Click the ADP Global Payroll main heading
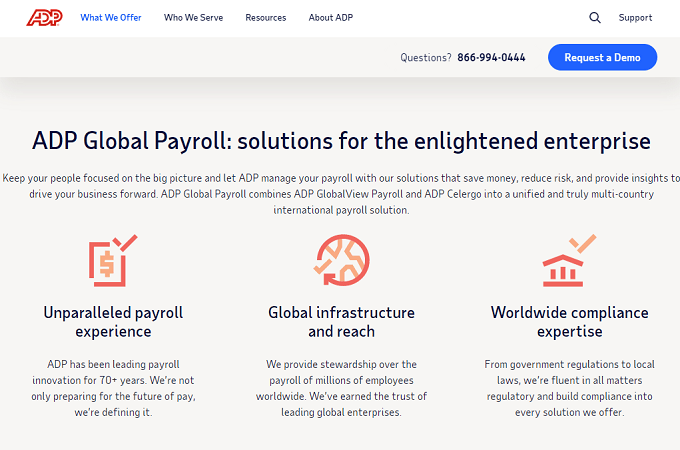The width and height of the screenshot is (680, 450). 341,141
